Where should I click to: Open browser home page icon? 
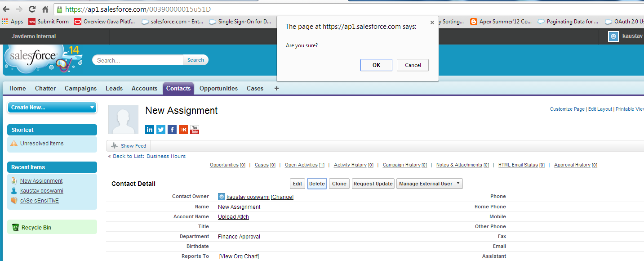[x=45, y=9]
